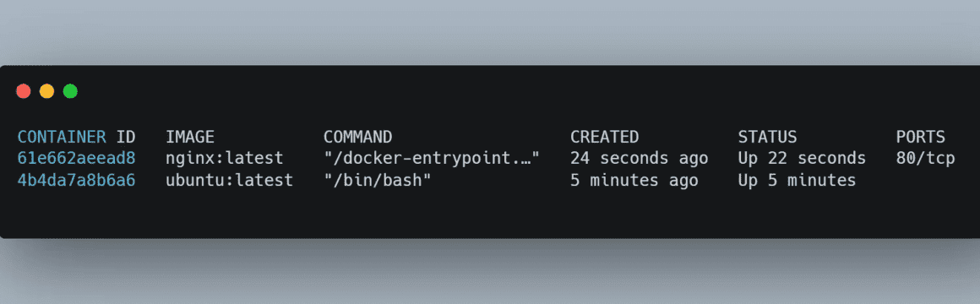Viewport: 980px width, 304px height.
Task: Click the "Up 5 minutes" status
Action: coord(797,181)
